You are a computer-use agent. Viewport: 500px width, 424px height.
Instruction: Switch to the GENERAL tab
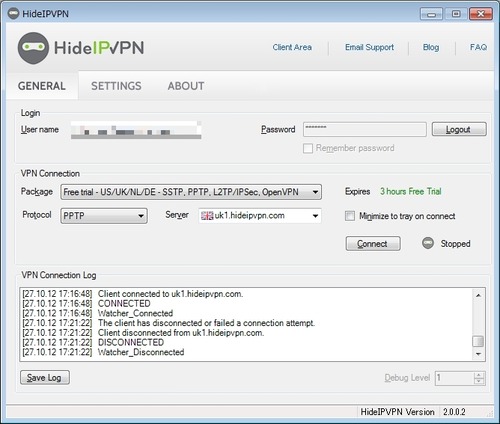pos(42,86)
